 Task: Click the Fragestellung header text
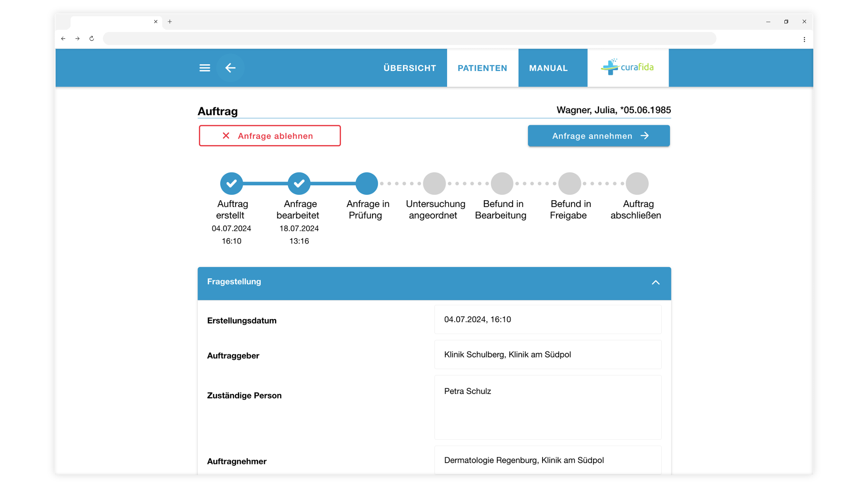coord(234,282)
